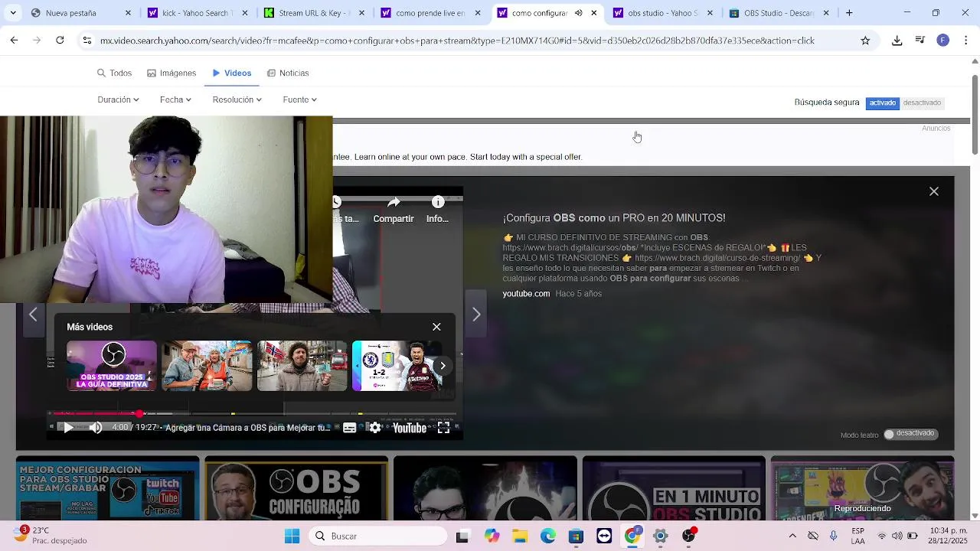
Task: Set Búsqueda segura to activado
Action: [882, 103]
